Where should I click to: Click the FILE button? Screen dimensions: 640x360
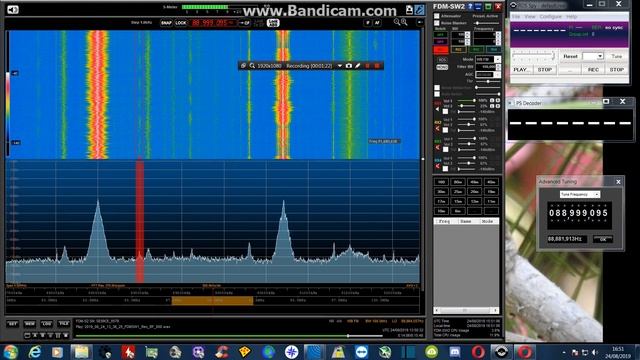(64, 324)
